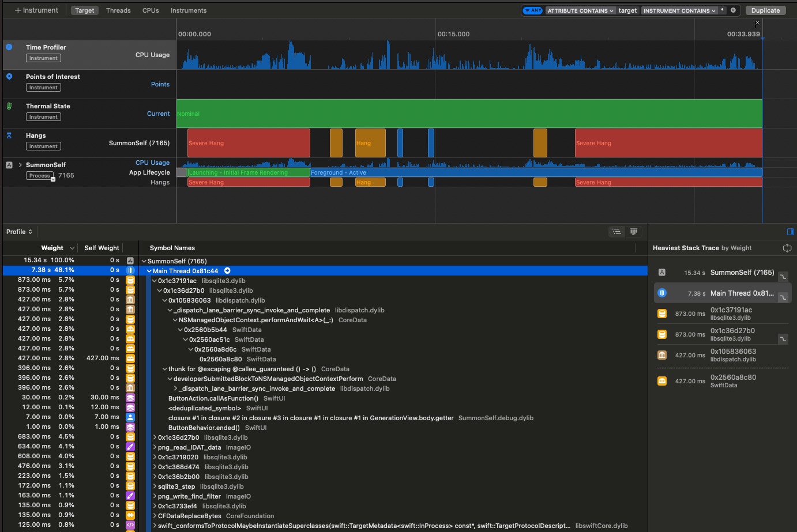
Task: Click the focus arrow beside Main Thread 0x81c44
Action: 227,271
